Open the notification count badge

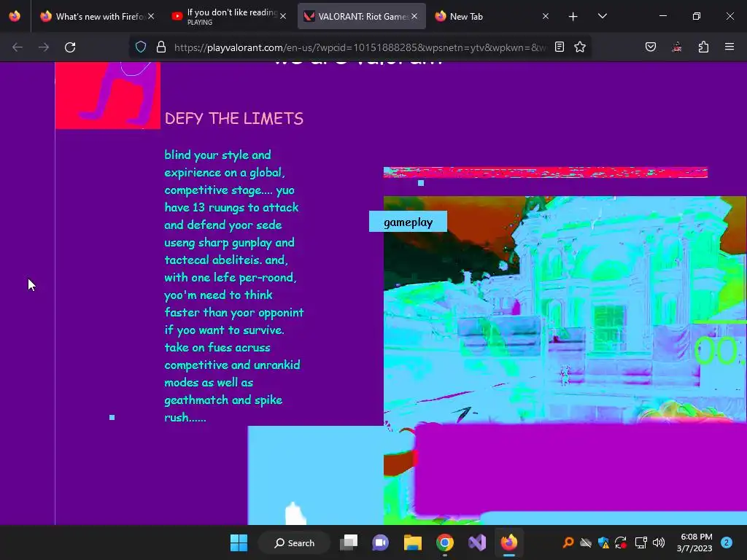point(727,542)
